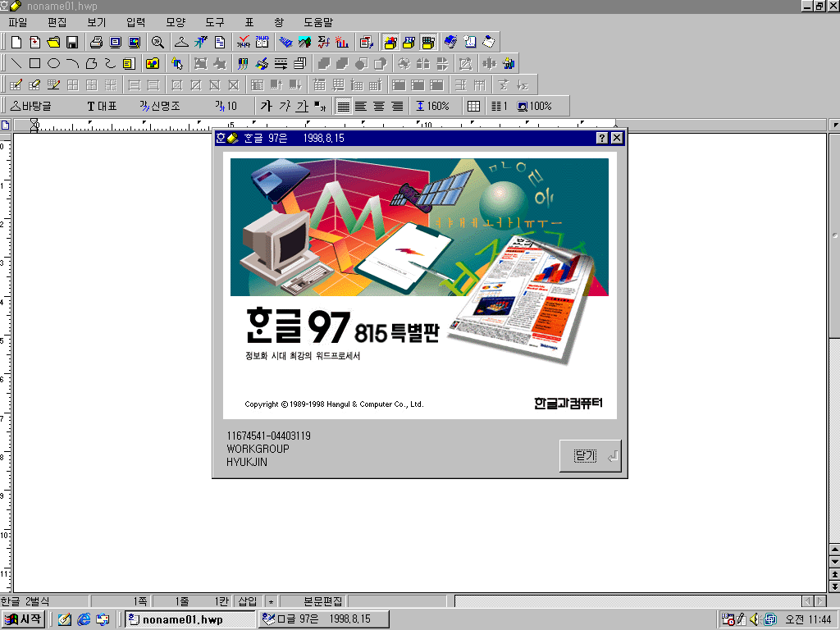Screen dimensions: 840x630
Task: Select the 한글 97은 1998.8.15 taskbar button
Action: coord(323,619)
